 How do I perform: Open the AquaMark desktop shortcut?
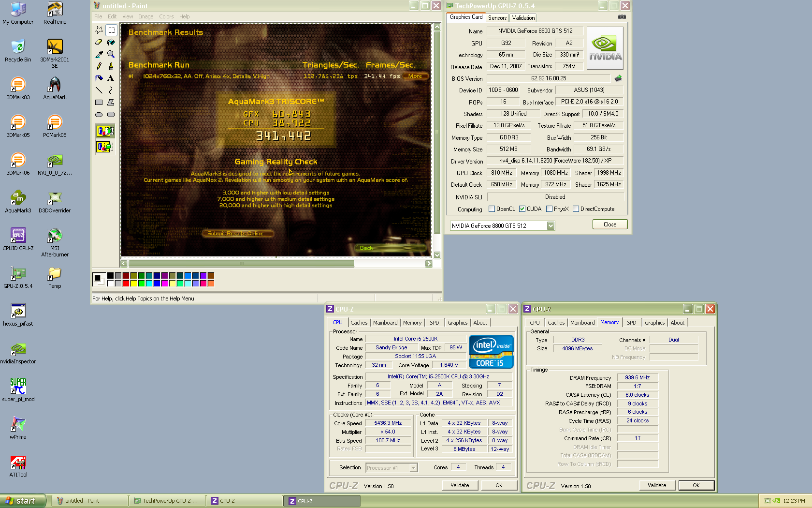[55, 88]
